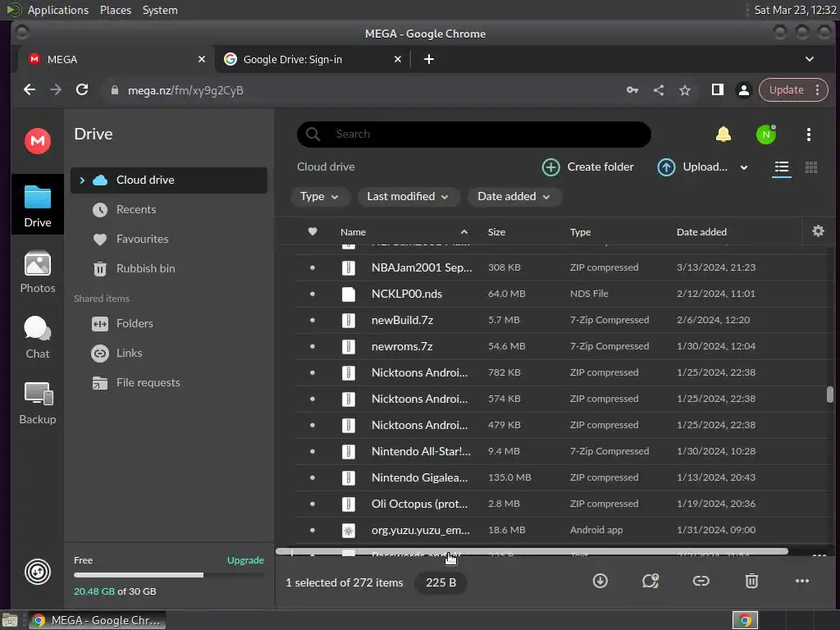The height and width of the screenshot is (630, 840).
Task: Expand the Cloud drive tree
Action: [x=82, y=180]
